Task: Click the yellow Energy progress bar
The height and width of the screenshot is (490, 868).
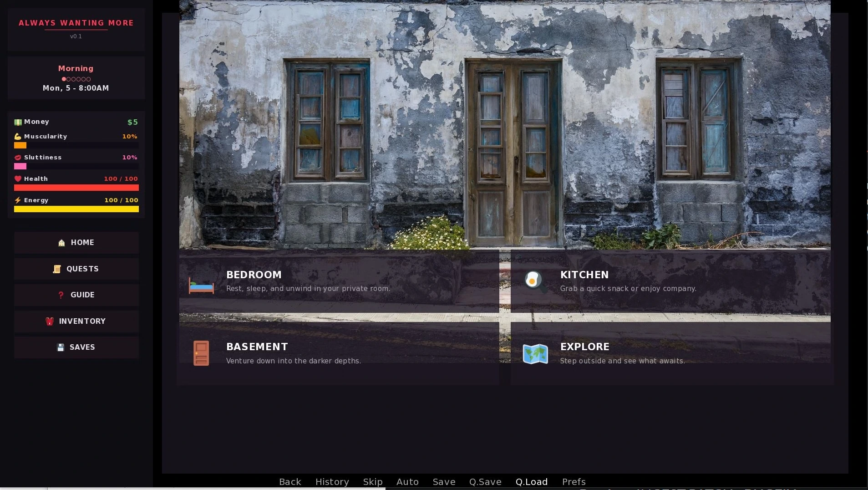Action: (76, 209)
